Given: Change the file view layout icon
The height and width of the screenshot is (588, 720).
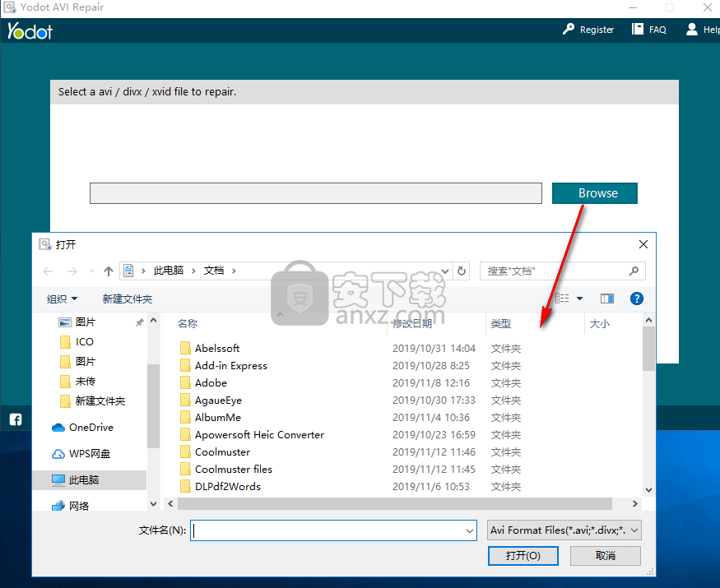Looking at the screenshot, I should (x=562, y=299).
